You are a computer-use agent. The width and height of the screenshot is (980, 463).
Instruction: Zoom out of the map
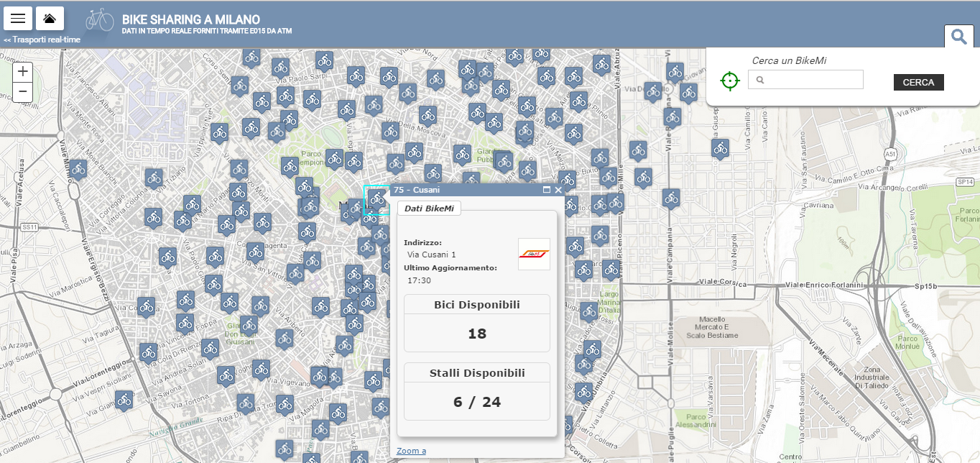point(23,91)
